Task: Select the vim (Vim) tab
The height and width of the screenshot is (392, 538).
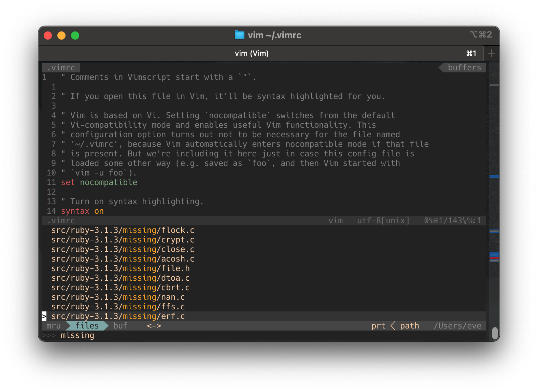Action: coord(252,53)
